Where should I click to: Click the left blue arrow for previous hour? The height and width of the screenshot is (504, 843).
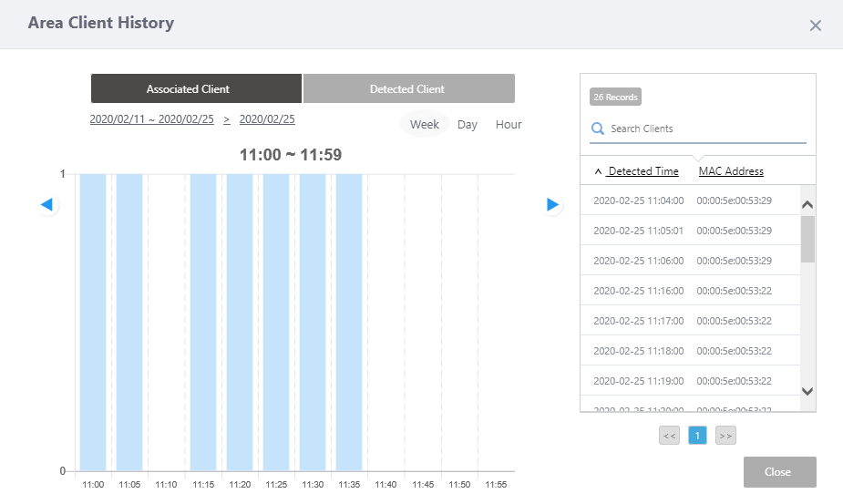tap(47, 205)
